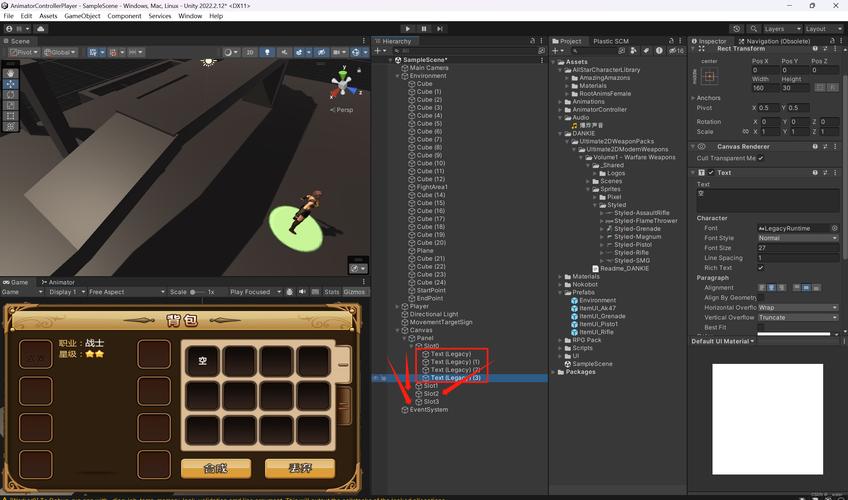Switch to the Navigation (Obsolete) tab
The width and height of the screenshot is (848, 500).
tap(774, 41)
